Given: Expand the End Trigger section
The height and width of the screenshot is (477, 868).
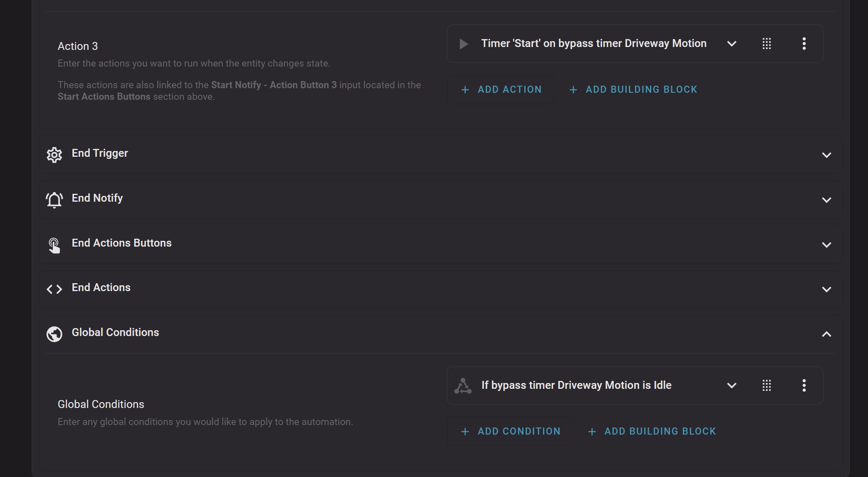Looking at the screenshot, I should 826,155.
